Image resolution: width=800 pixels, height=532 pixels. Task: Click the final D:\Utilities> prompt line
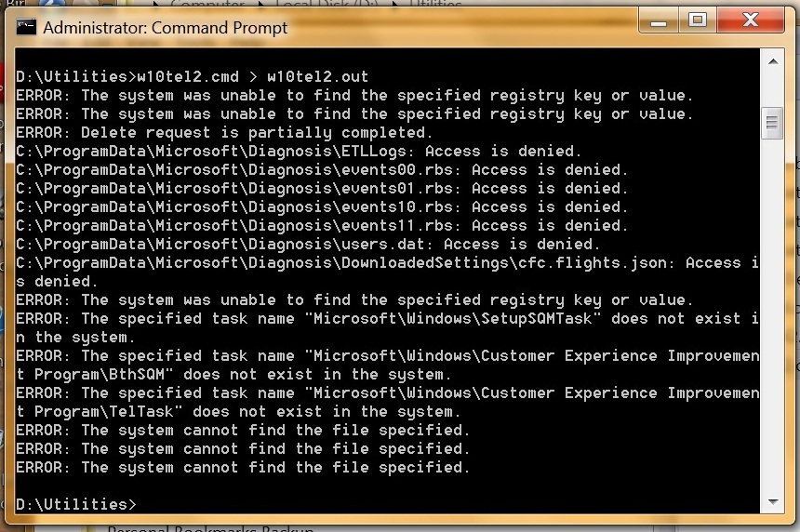(76, 504)
